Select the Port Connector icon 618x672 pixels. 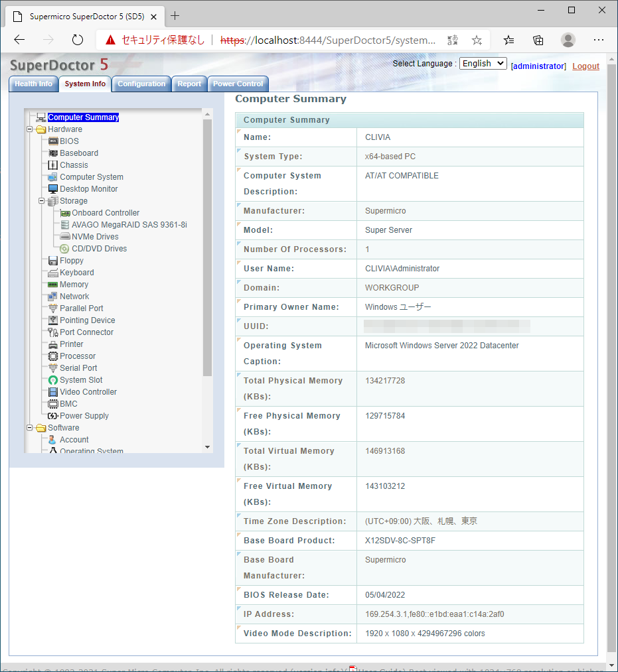tap(53, 332)
